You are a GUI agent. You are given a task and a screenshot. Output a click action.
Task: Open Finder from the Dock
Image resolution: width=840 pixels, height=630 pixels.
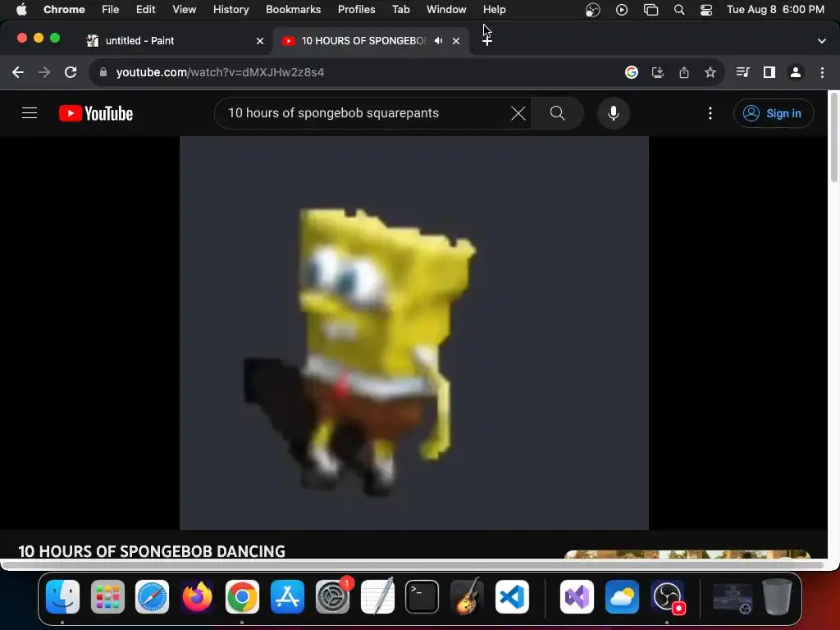tap(62, 596)
